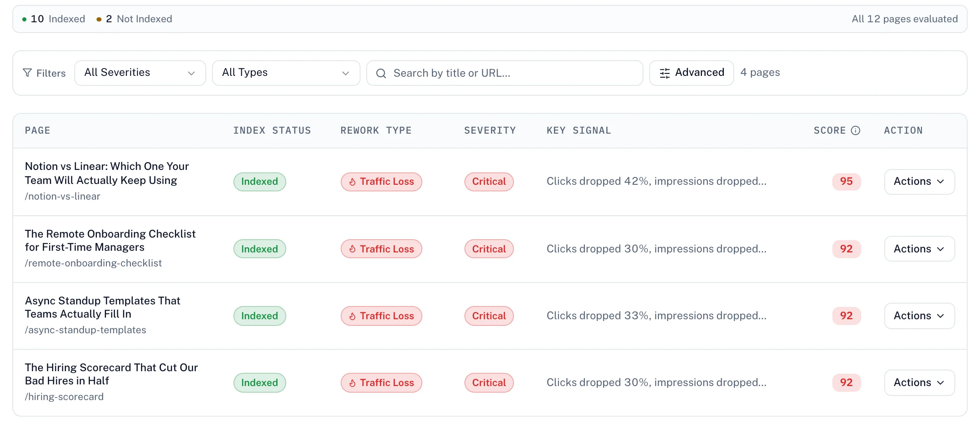
Task: Click score 92 in Async Standup row
Action: pos(846,316)
